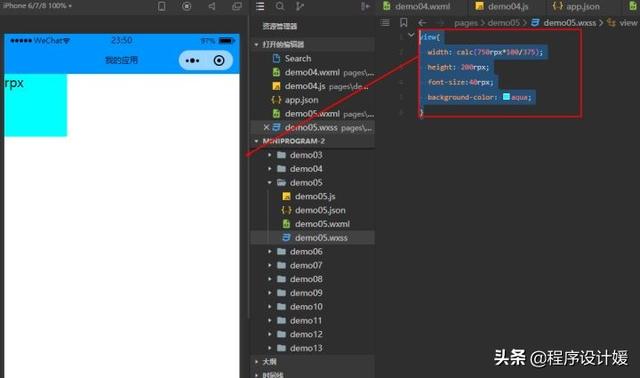Click the phone rotate device icon in simulator toolbar
This screenshot has height=378, width=640.
162,6
